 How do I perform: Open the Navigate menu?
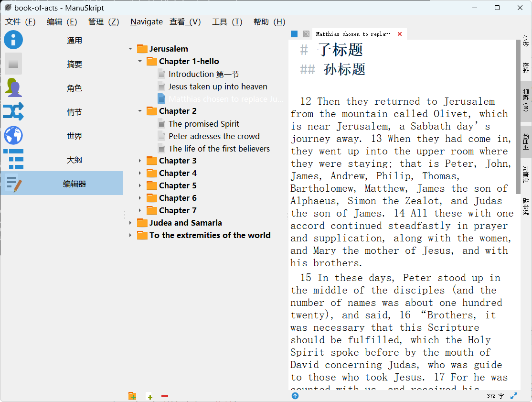pos(147,22)
